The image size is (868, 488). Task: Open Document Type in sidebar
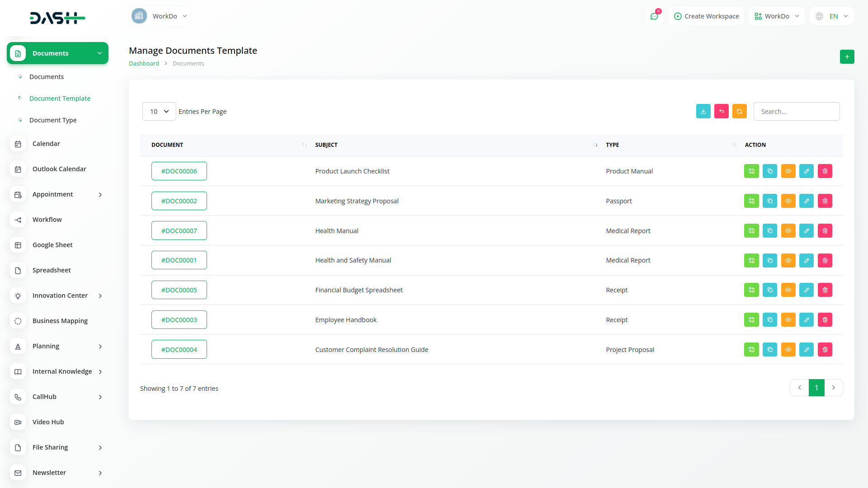click(x=53, y=120)
